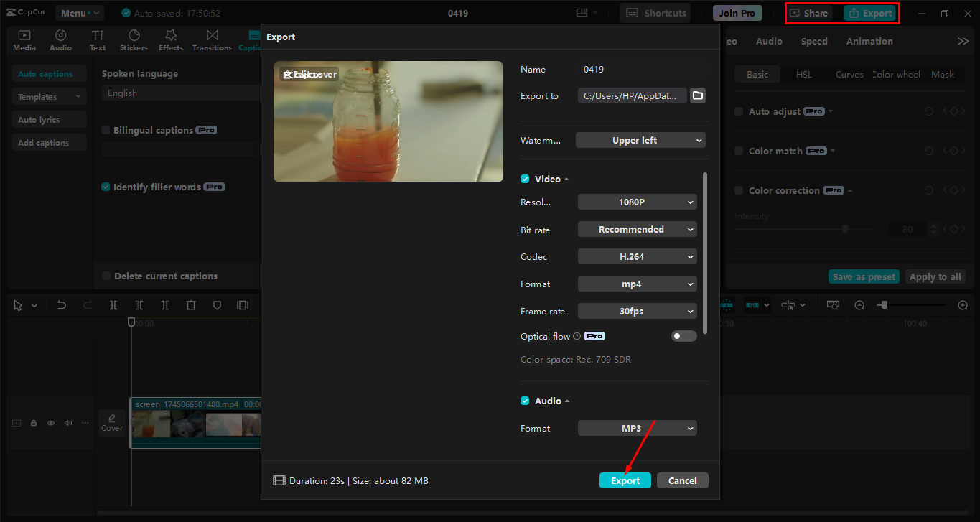The image size is (980, 522).
Task: Open the audio Format dropdown showing MP3
Action: [637, 427]
